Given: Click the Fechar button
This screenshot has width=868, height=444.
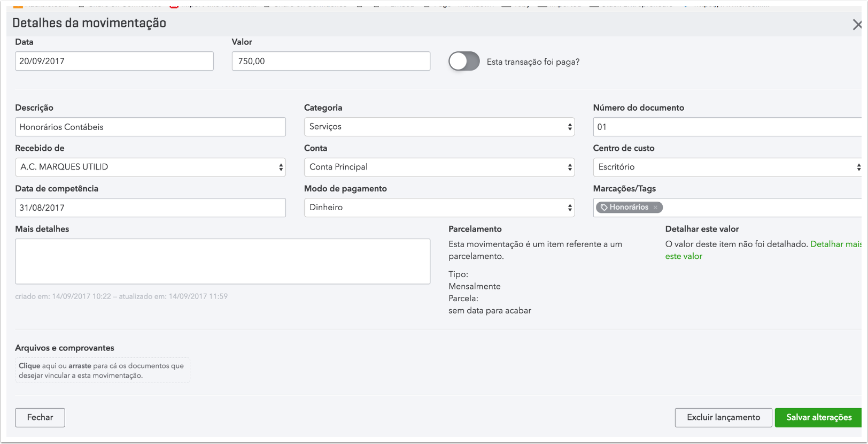Looking at the screenshot, I should [40, 418].
